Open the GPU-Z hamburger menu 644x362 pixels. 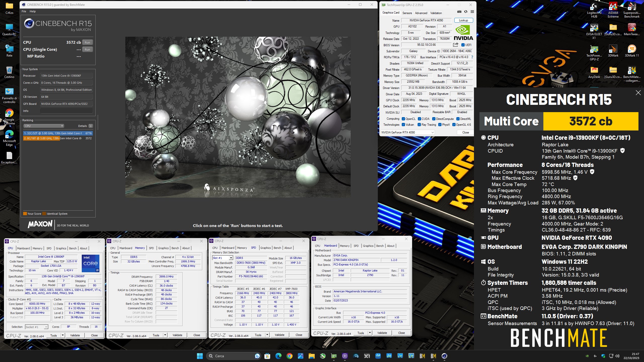coord(472,12)
